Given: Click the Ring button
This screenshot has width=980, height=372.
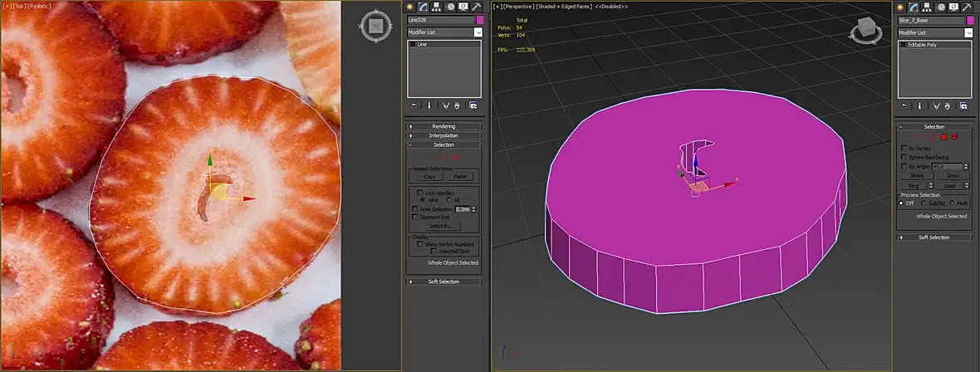Looking at the screenshot, I should [x=914, y=186].
